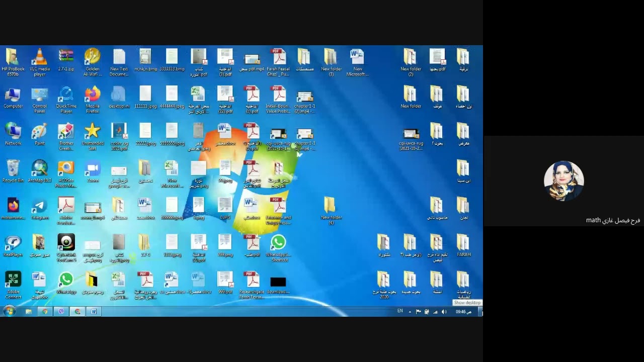Expand the hidden tray icons arrow
Screen dimensions: 644x362
(x=410, y=312)
